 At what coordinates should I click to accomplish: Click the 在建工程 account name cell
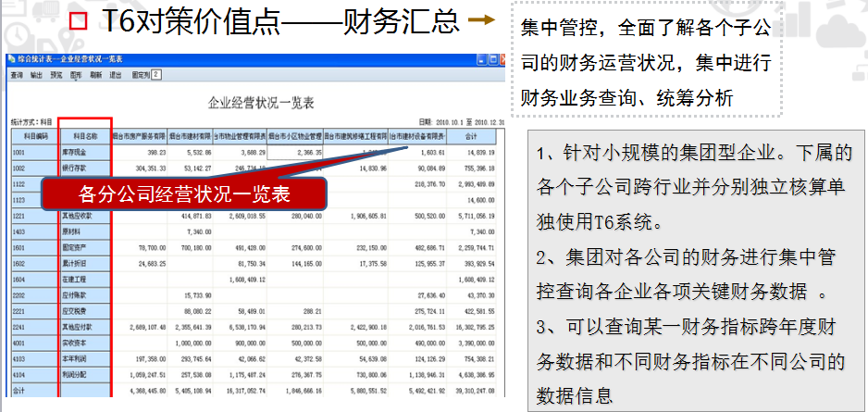(x=85, y=281)
